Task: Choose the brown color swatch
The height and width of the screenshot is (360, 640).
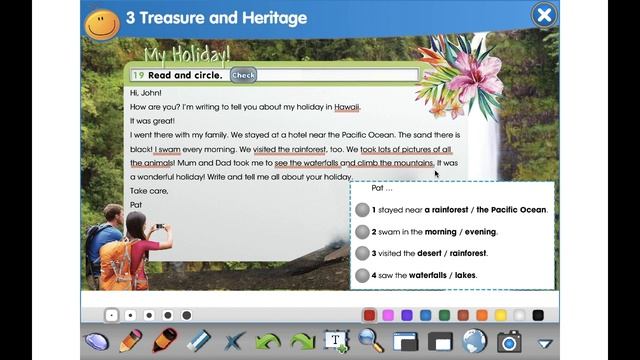Action: tap(463, 315)
